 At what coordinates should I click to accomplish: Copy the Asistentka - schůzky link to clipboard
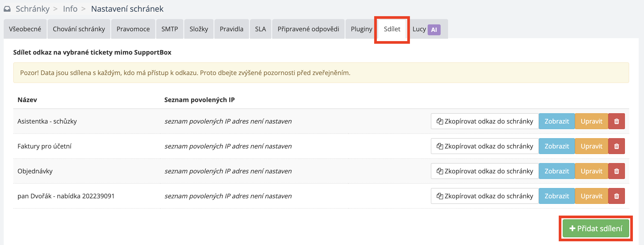(485, 121)
